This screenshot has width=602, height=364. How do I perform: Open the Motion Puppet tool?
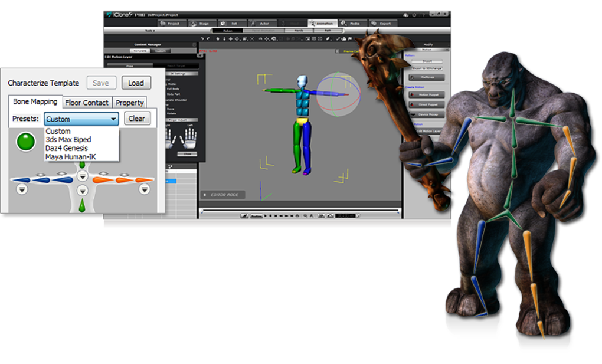427,94
